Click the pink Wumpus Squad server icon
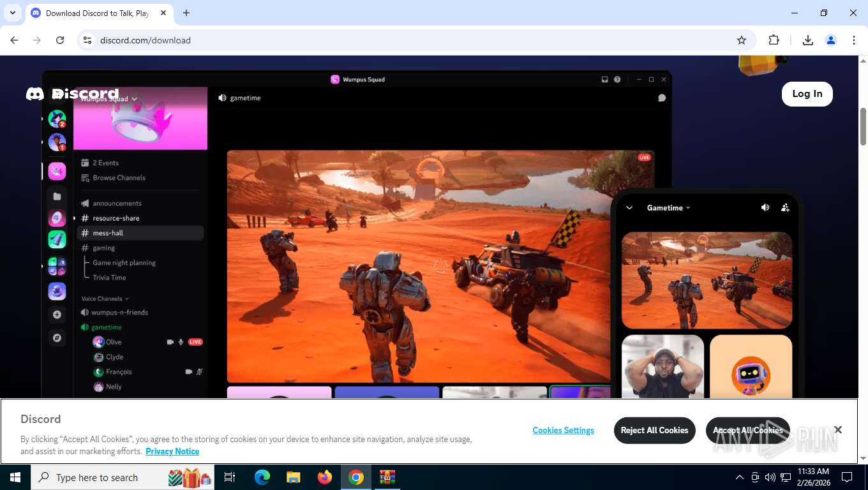 [57, 171]
